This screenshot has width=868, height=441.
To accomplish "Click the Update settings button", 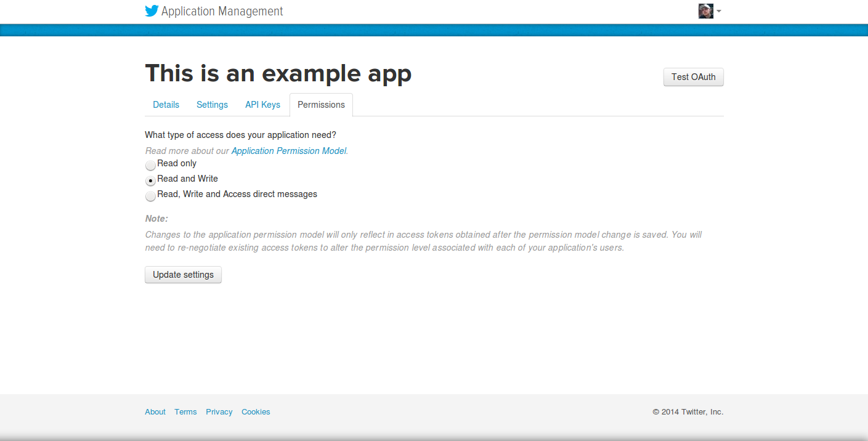I will (183, 275).
